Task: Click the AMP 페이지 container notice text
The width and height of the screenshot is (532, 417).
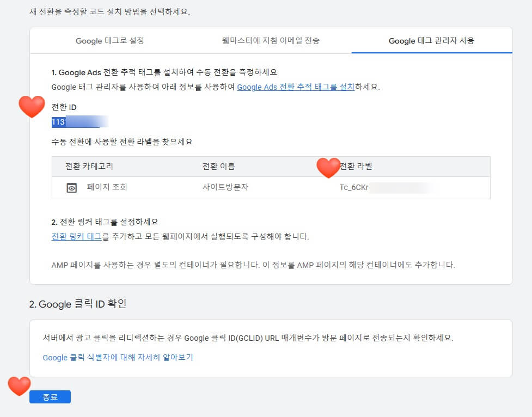Action: [253, 265]
